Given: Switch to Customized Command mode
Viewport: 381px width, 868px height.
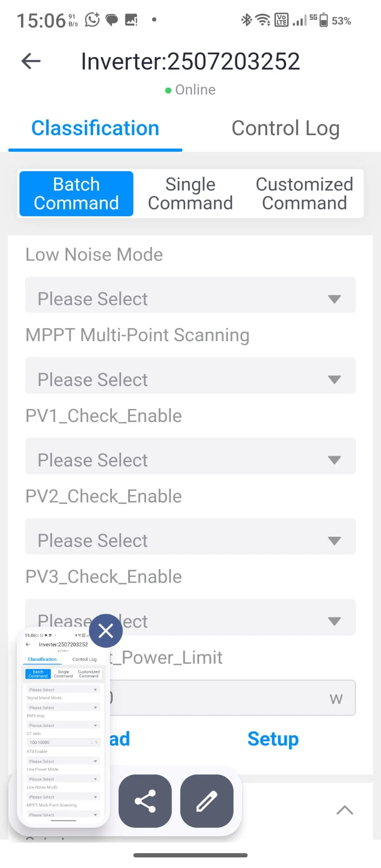Looking at the screenshot, I should tap(304, 194).
